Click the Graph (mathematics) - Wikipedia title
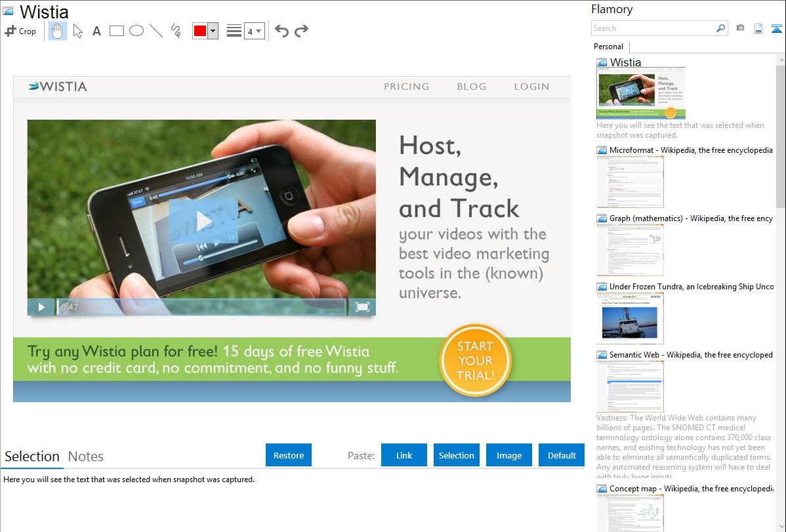 pos(691,218)
